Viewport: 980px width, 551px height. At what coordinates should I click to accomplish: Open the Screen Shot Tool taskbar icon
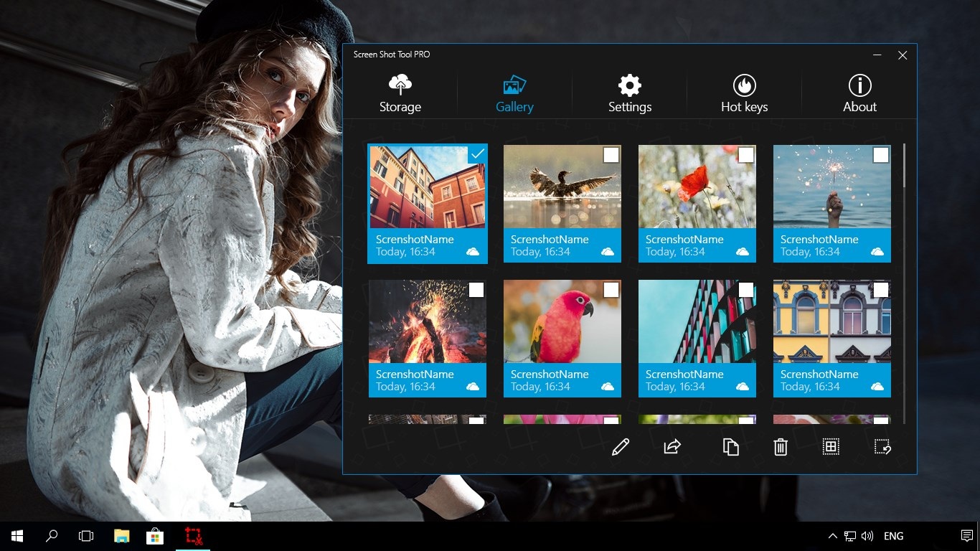click(193, 536)
